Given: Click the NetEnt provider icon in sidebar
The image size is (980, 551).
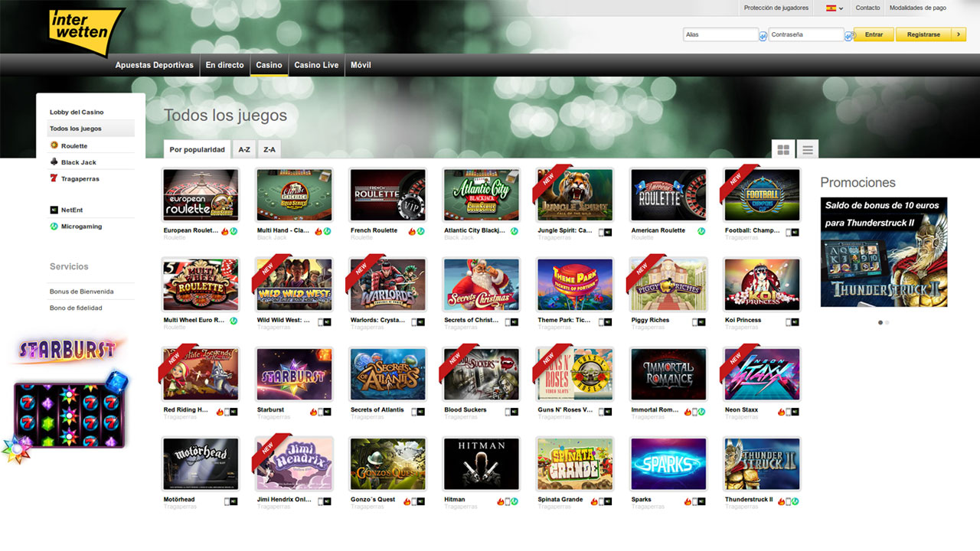Looking at the screenshot, I should pos(54,210).
